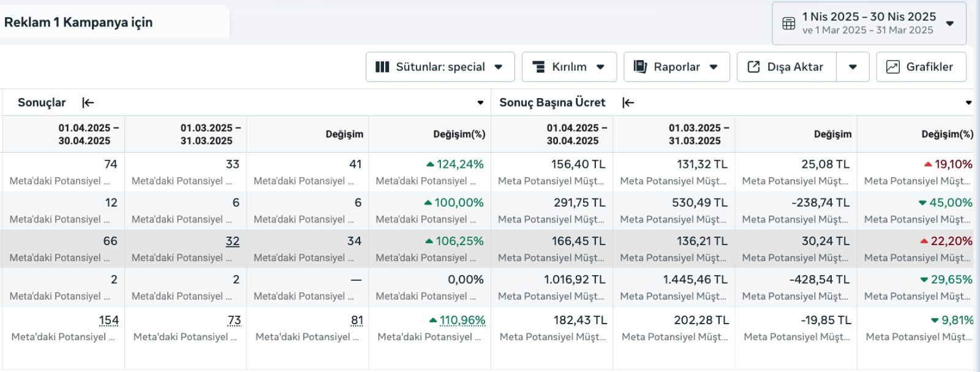The width and height of the screenshot is (980, 372).
Task: Click the Raporlar reports icon
Action: pyautogui.click(x=640, y=67)
